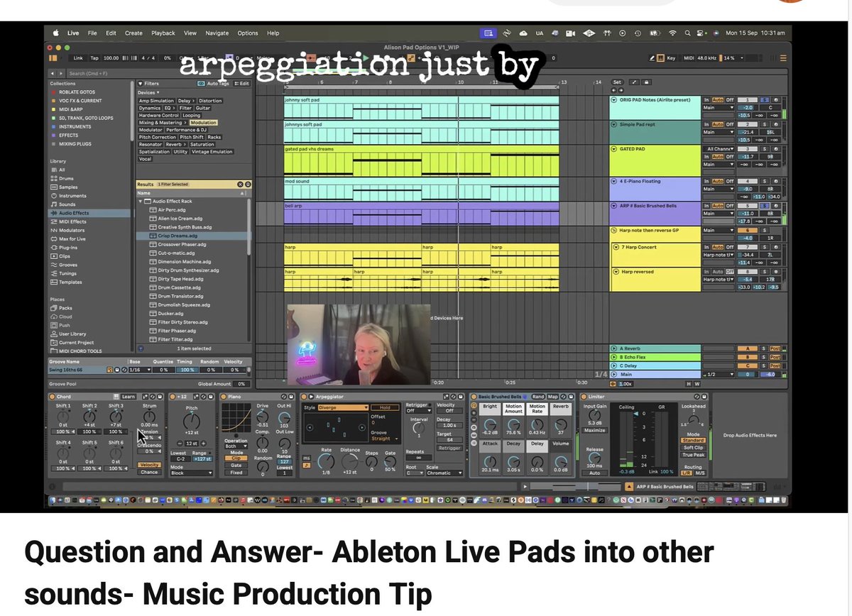The height and width of the screenshot is (616, 852).
Task: Collapse the Audio Effect Rack folder
Action: click(141, 202)
